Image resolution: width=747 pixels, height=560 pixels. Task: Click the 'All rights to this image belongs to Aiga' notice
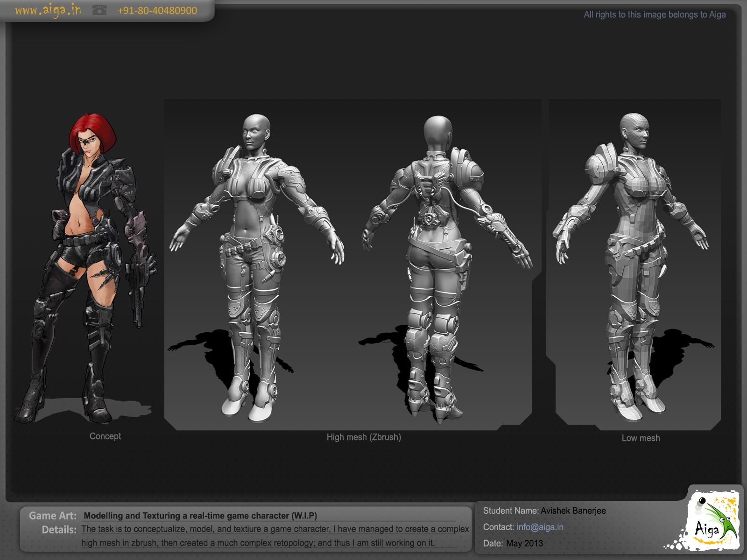(655, 14)
